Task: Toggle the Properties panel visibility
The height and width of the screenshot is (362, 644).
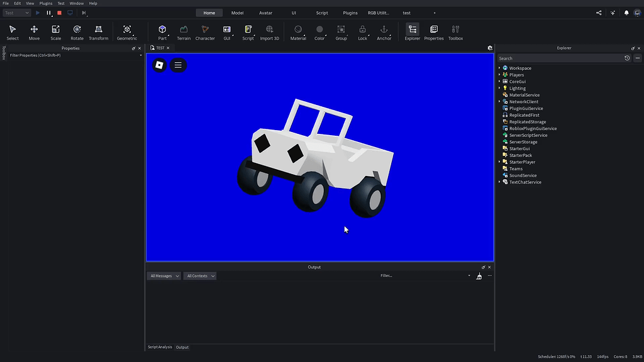Action: [433, 31]
